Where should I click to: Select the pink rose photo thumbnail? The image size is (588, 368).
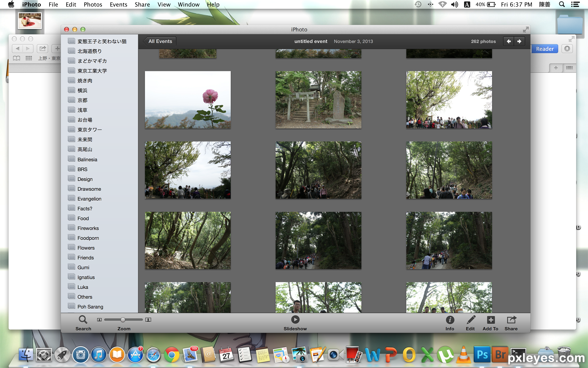[x=188, y=100]
